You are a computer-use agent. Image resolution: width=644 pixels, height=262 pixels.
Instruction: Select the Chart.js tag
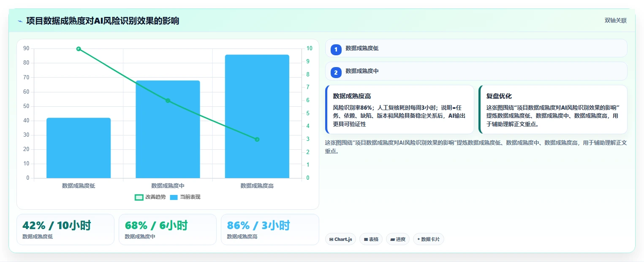[x=340, y=239]
